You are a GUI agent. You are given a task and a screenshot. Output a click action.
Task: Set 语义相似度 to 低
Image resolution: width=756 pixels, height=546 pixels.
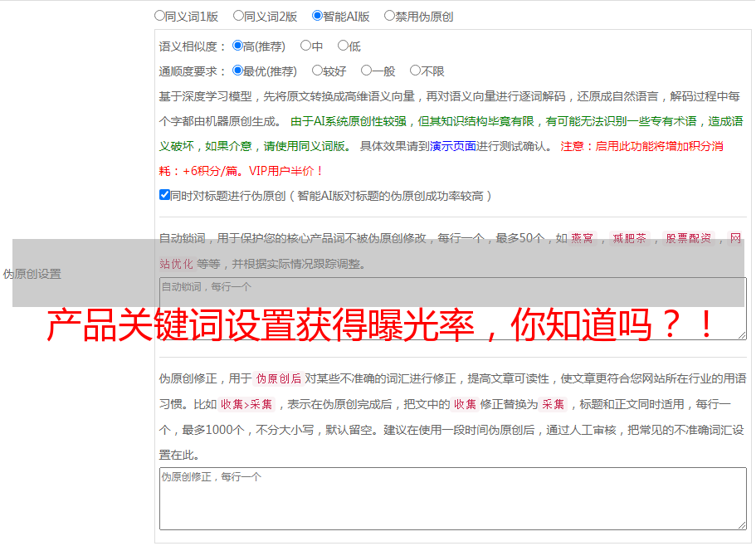(343, 46)
